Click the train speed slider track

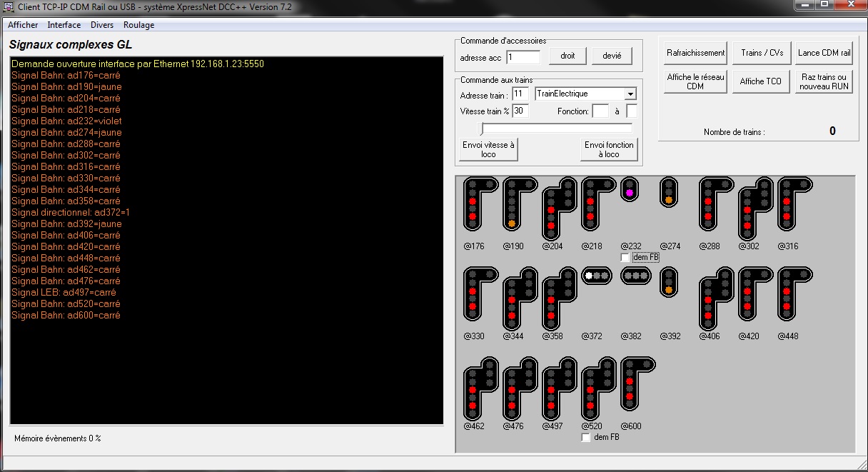click(x=557, y=129)
